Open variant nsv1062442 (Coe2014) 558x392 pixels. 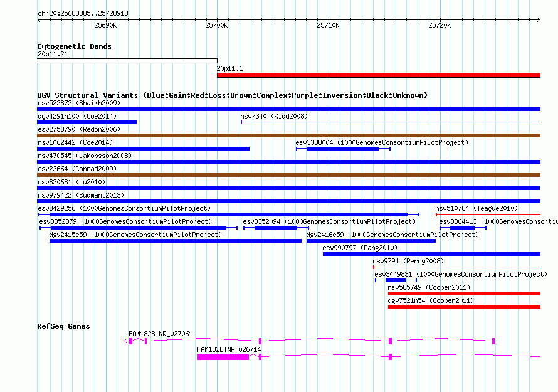75,142
